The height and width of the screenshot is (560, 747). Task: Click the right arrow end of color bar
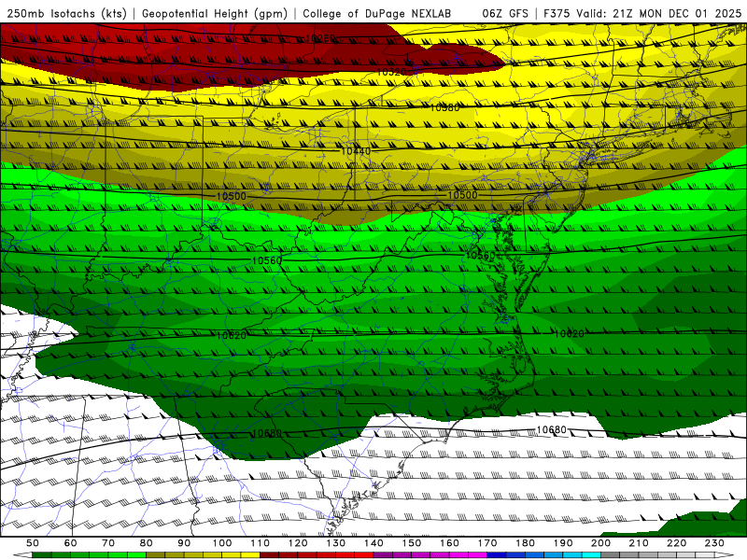(x=725, y=555)
